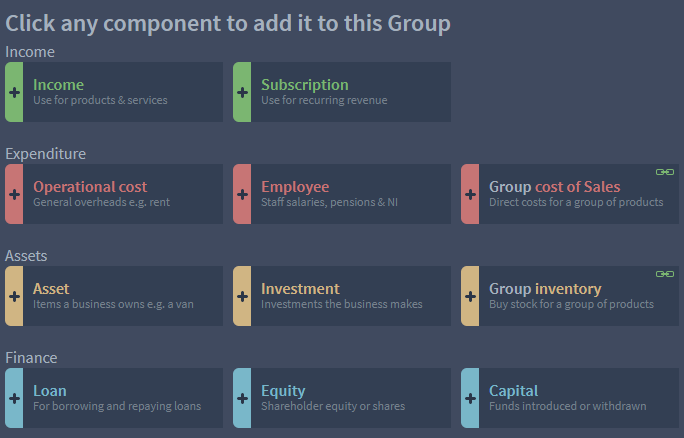Click link icon on Group cost of Sales
The width and height of the screenshot is (684, 438).
pos(665,172)
